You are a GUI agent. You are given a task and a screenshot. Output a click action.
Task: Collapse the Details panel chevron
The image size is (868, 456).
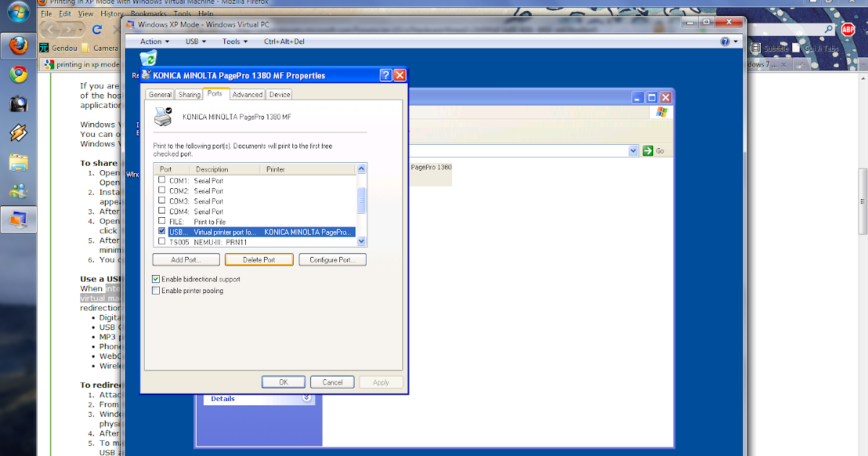coord(306,397)
